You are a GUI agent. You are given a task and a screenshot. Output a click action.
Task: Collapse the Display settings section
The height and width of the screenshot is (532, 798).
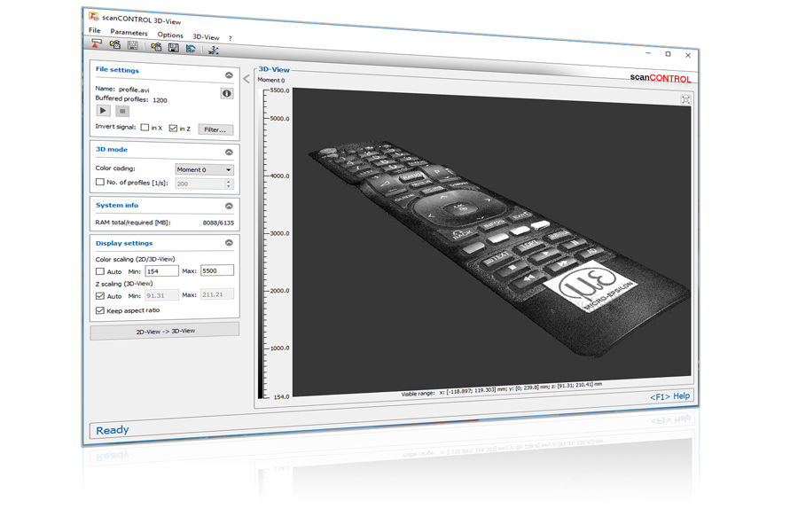(229, 243)
